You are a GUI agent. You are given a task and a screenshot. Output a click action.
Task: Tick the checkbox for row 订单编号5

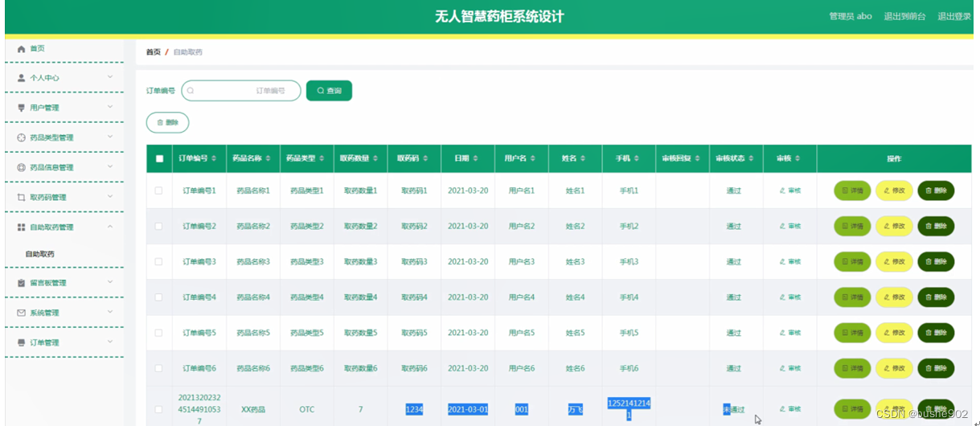(x=158, y=332)
